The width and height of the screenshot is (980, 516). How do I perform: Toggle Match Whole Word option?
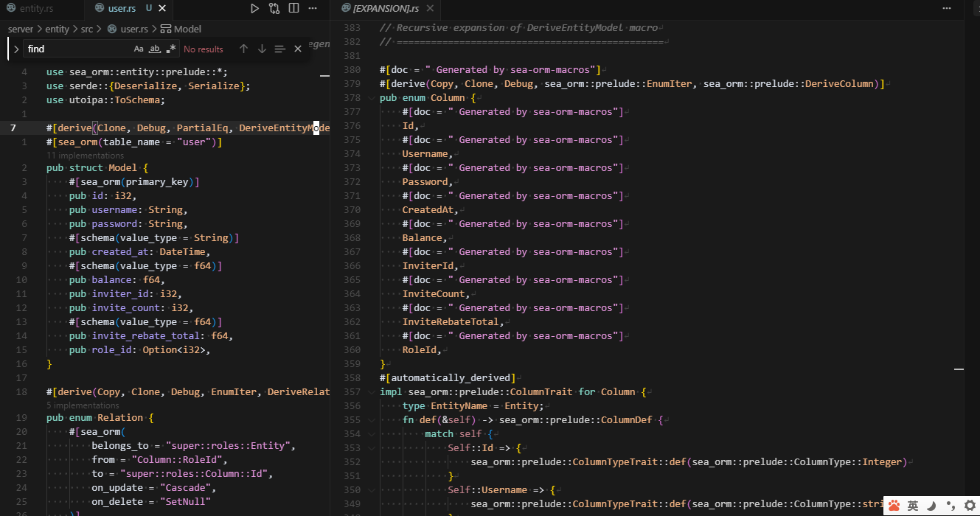pos(155,49)
